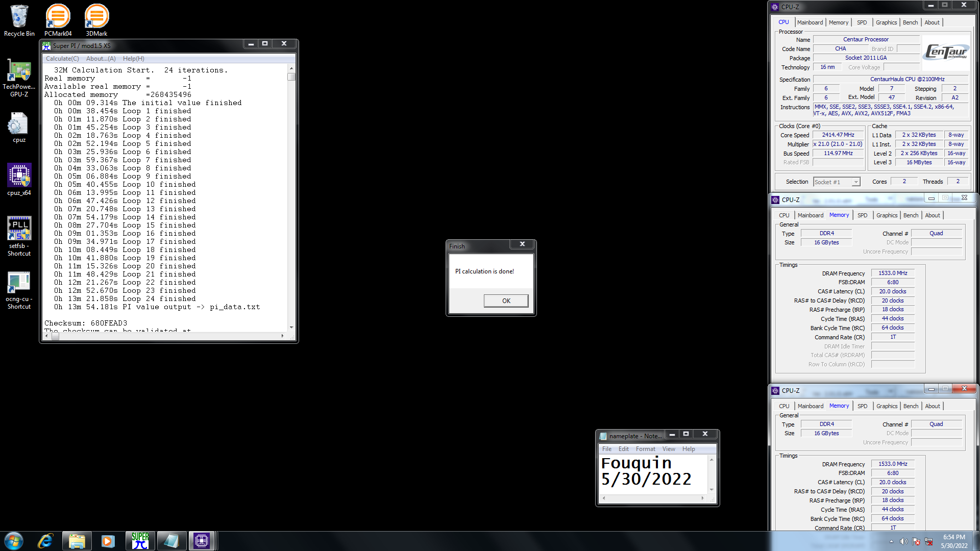Select Graphics tab in bottom CPU-Z window
This screenshot has width=980, height=551.
[887, 406]
